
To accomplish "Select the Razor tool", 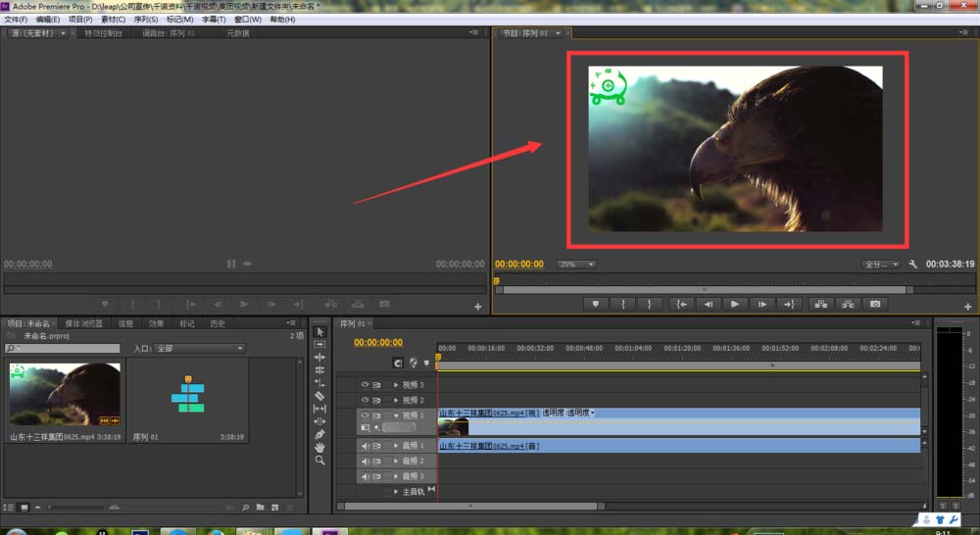I will pos(320,396).
